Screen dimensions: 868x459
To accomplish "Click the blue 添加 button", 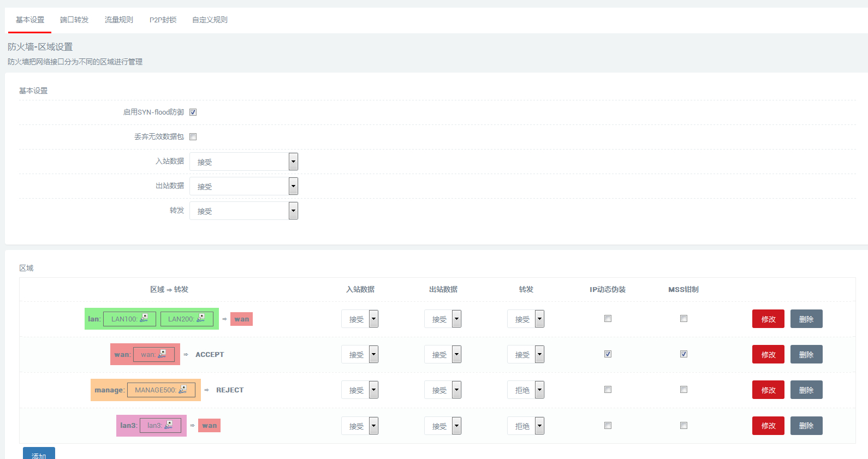I will (x=39, y=454).
